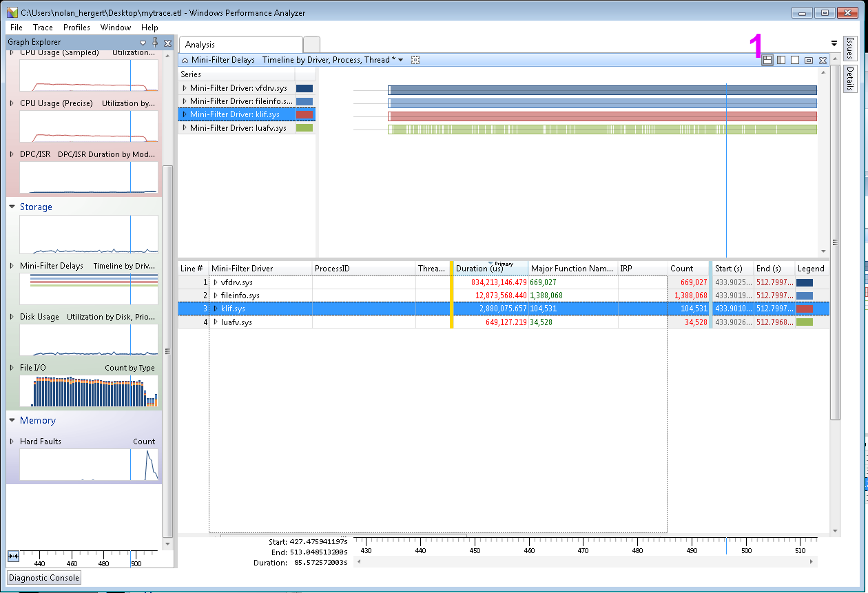Screen dimensions: 868x593
Task: Click the klif.sys red timeline bar
Action: click(603, 116)
